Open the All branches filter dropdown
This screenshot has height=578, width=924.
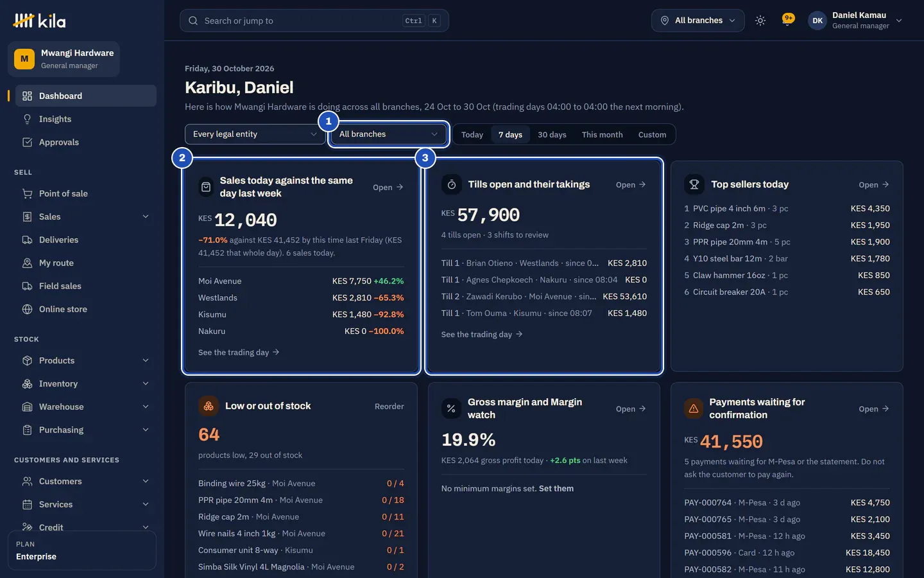point(388,134)
